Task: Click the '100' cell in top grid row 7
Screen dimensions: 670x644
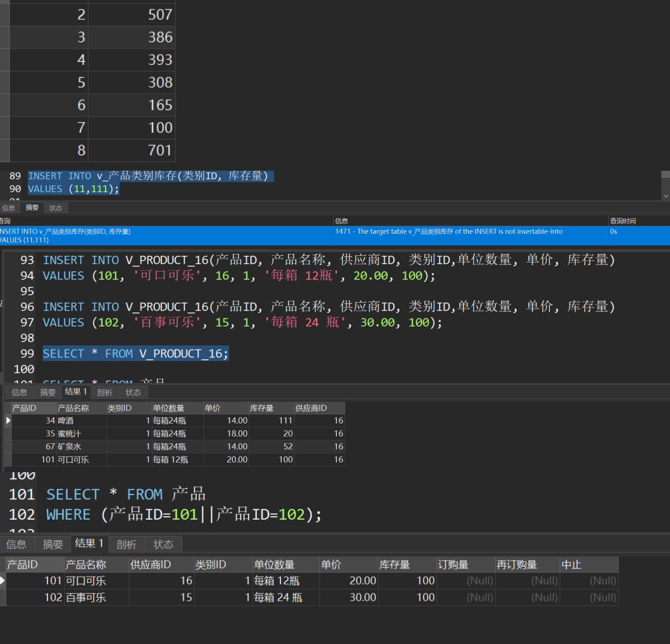Action: [x=131, y=128]
